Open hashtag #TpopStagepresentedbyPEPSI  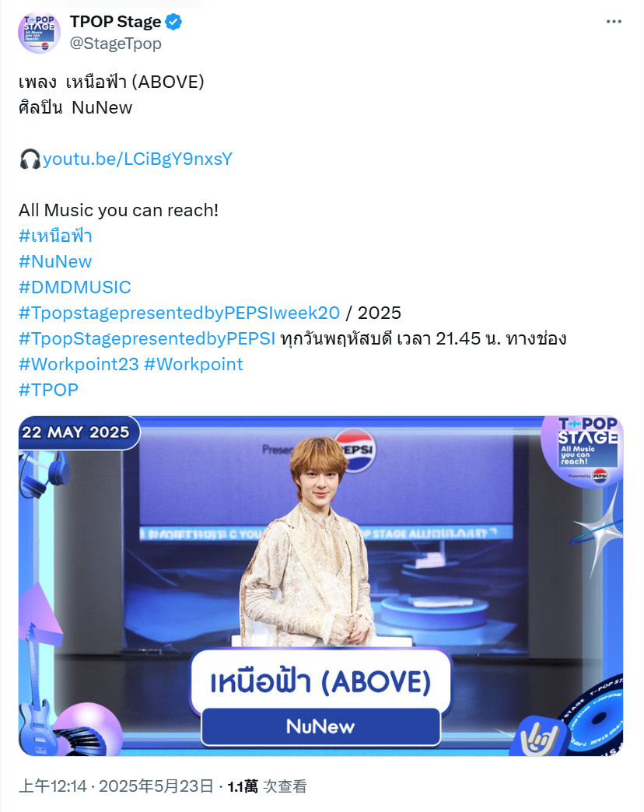pyautogui.click(x=147, y=338)
